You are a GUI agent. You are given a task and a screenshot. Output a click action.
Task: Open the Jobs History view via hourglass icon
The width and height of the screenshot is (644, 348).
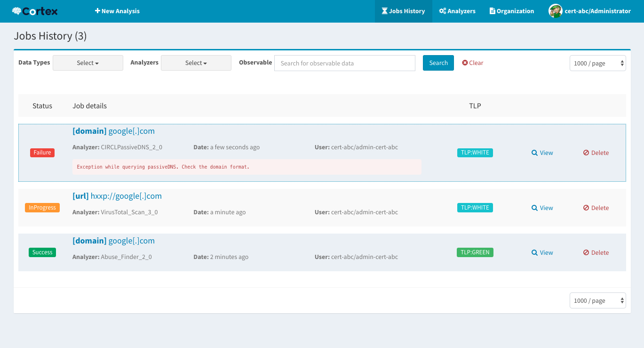(384, 11)
